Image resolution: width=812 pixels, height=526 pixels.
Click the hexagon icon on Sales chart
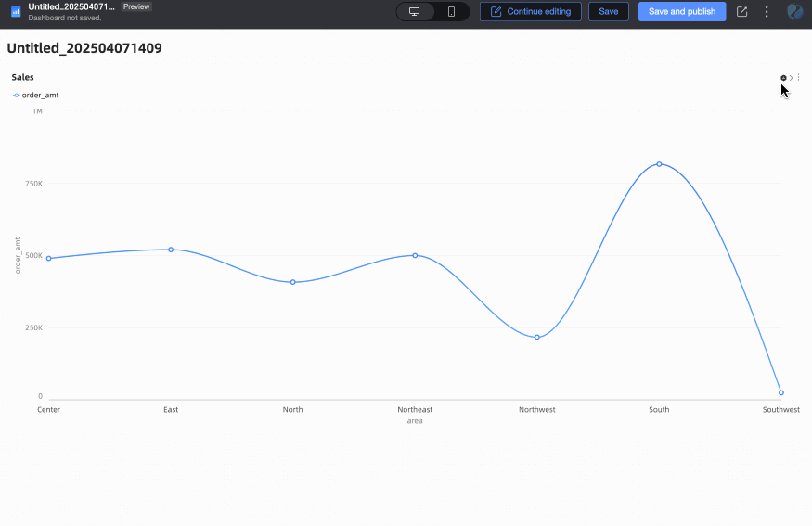tap(783, 78)
